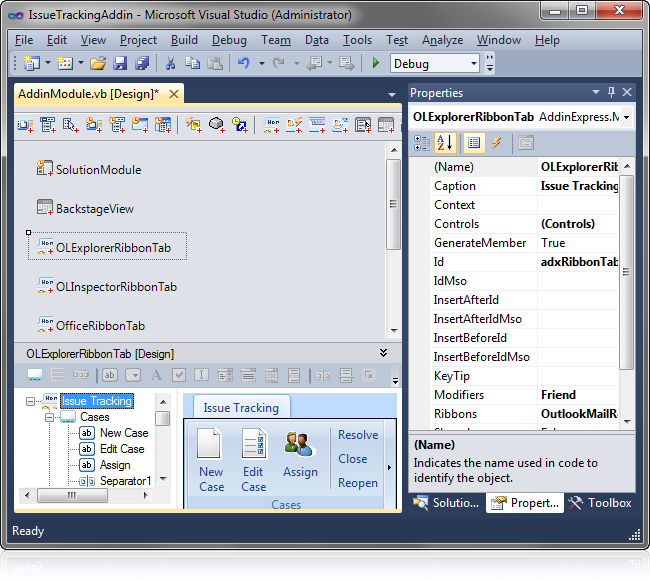Open the Debug menu

229,40
